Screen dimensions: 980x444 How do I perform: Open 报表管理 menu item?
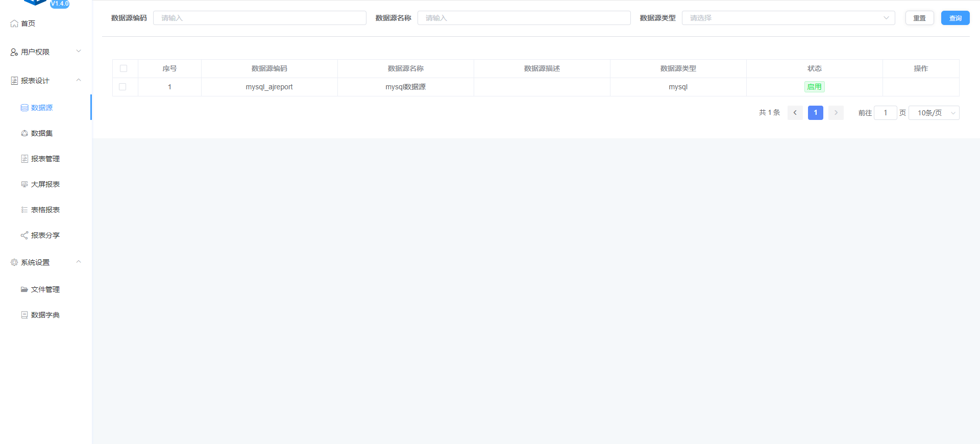click(x=46, y=159)
